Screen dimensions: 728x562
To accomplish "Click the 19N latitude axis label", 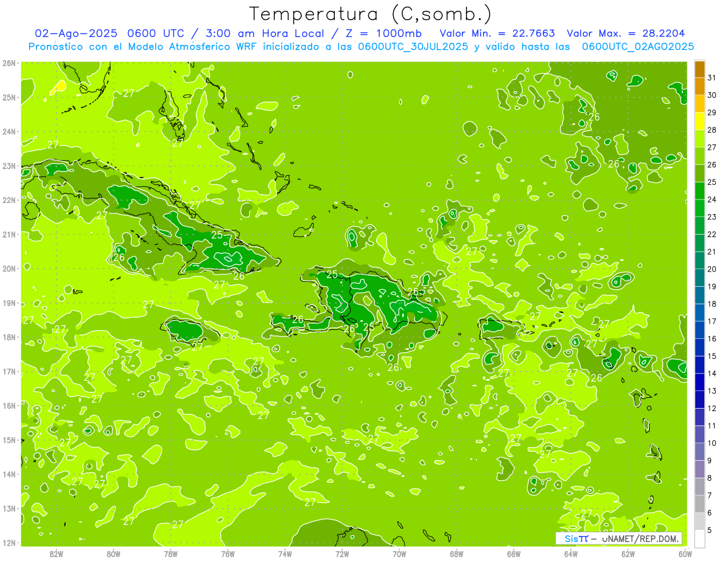I will (9, 303).
